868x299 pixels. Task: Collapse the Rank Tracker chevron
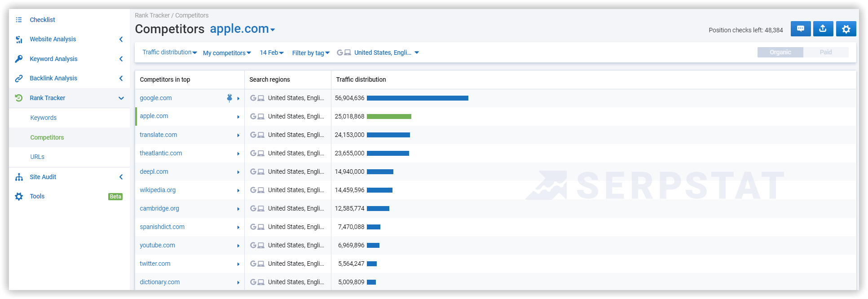coord(121,98)
